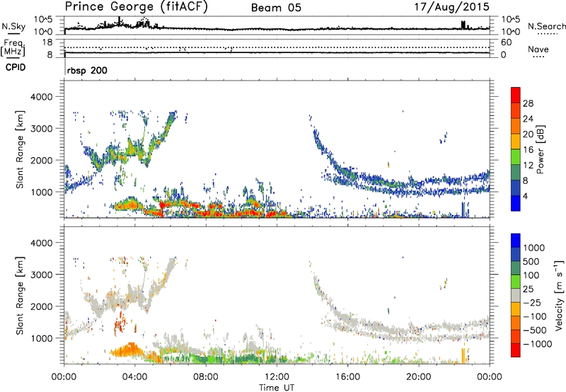The height and width of the screenshot is (392, 566).
Task: Click the "18" frequency axis tick
Action: pyautogui.click(x=47, y=42)
